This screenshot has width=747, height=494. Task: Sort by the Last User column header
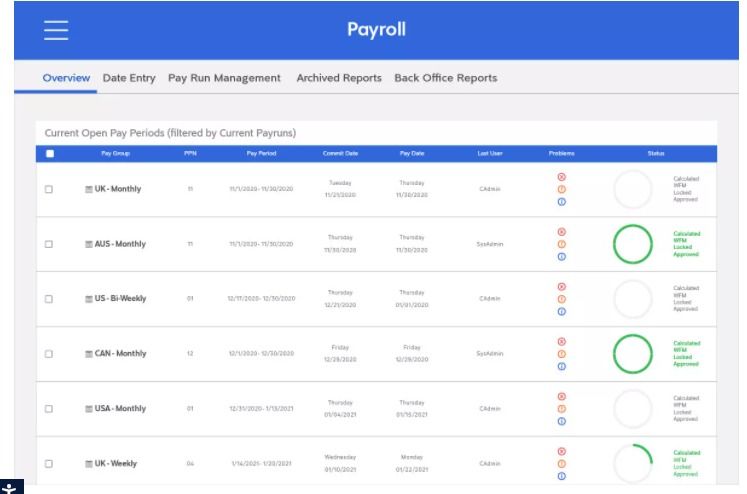click(490, 153)
